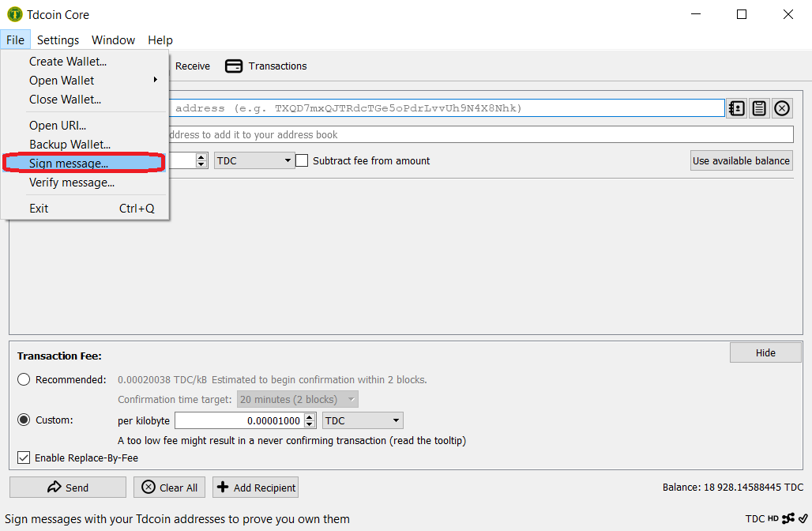Increase the per kilobyte fee with up arrow
The image size is (812, 531).
(310, 416)
